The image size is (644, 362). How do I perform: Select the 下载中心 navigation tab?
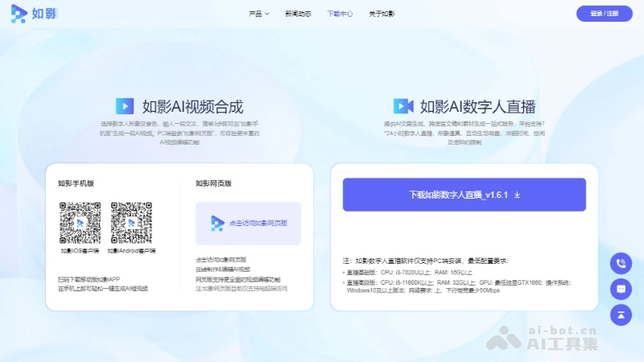[340, 14]
